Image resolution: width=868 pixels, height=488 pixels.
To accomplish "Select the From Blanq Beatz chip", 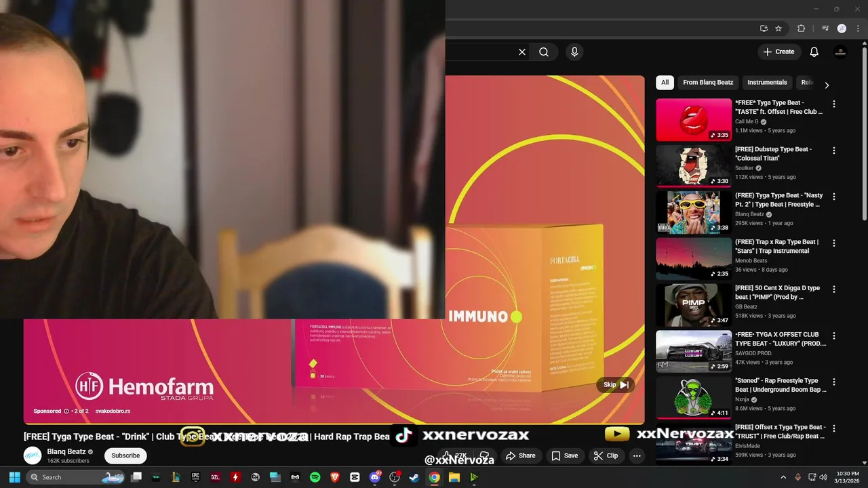I will (x=708, y=83).
